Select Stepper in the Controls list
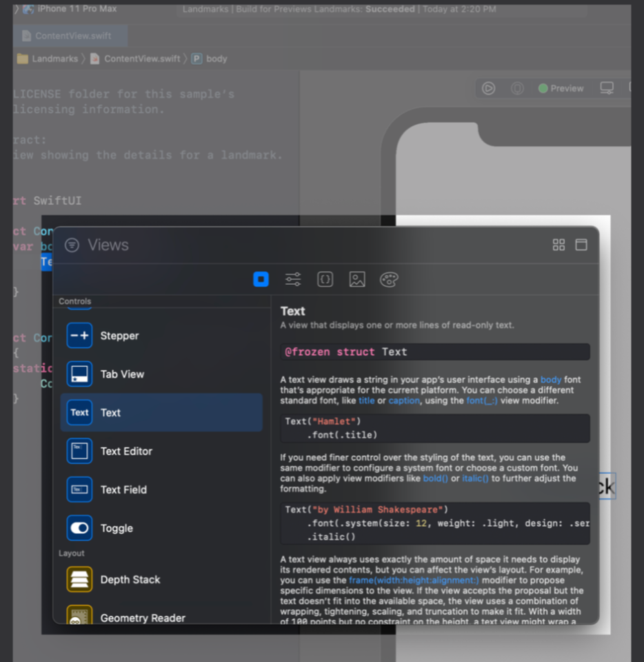The image size is (644, 662). (x=161, y=336)
